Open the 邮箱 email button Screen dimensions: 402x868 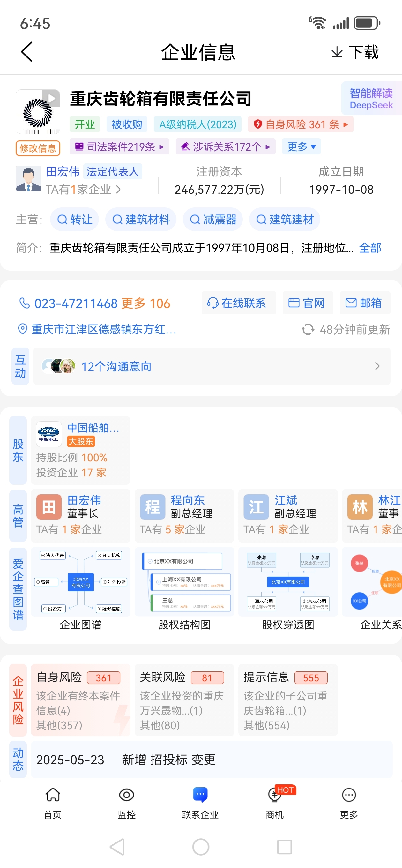(x=365, y=303)
